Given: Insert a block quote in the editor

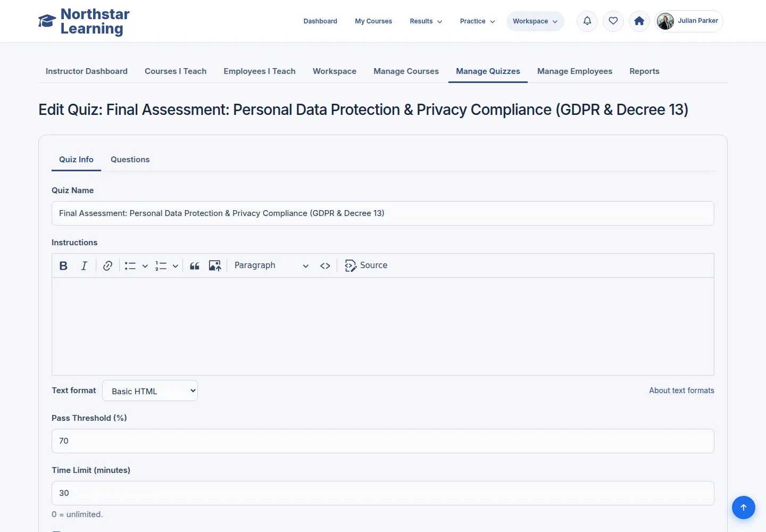Looking at the screenshot, I should (195, 265).
